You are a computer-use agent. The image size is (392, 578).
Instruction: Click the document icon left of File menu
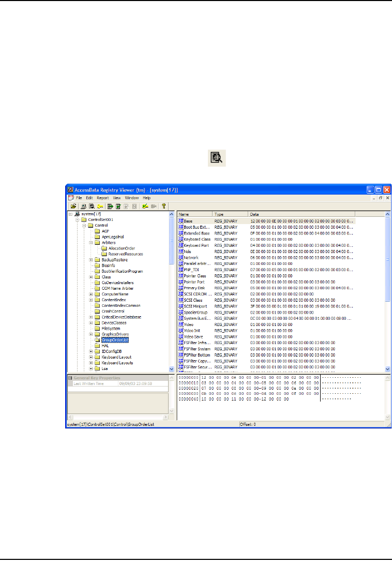tap(71, 198)
